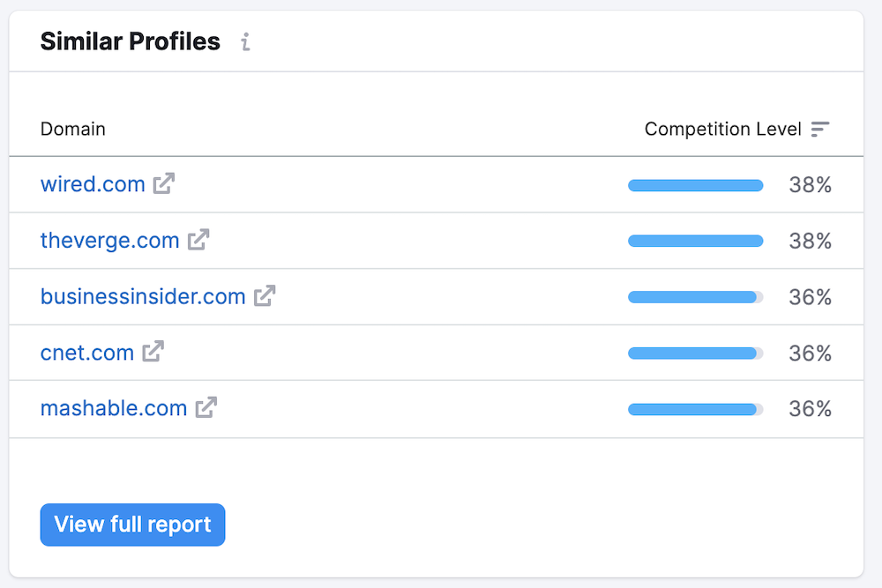Click wired.com competition level bar
882x588 pixels.
pyautogui.click(x=695, y=185)
